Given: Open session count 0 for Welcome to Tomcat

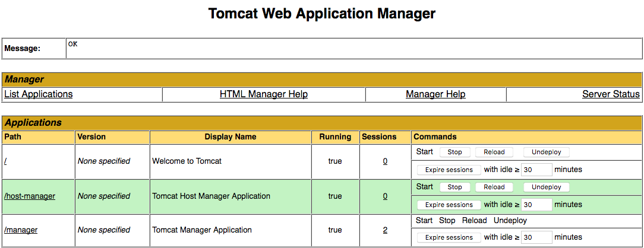Looking at the screenshot, I should 385,161.
